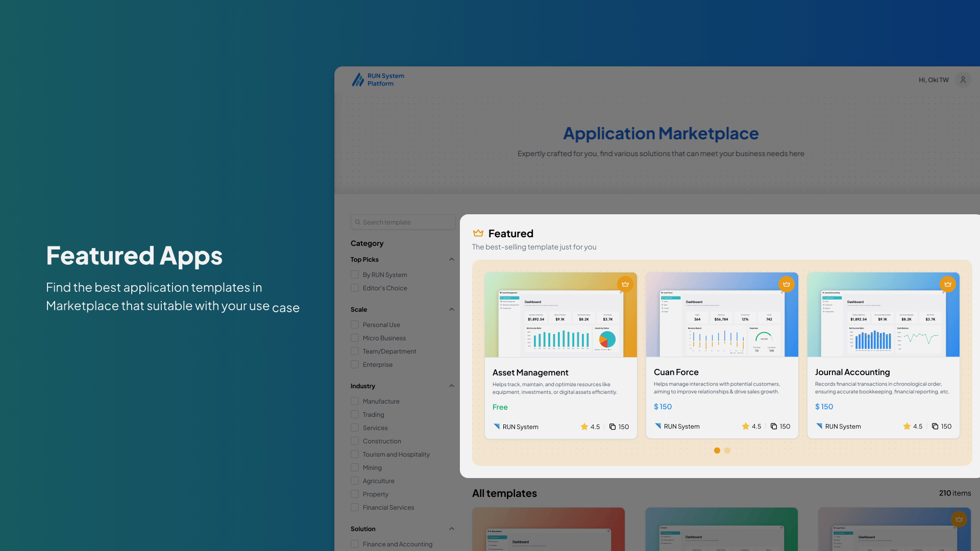Collapse the Top Picks filter section
This screenshot has width=980, height=551.
pos(451,260)
